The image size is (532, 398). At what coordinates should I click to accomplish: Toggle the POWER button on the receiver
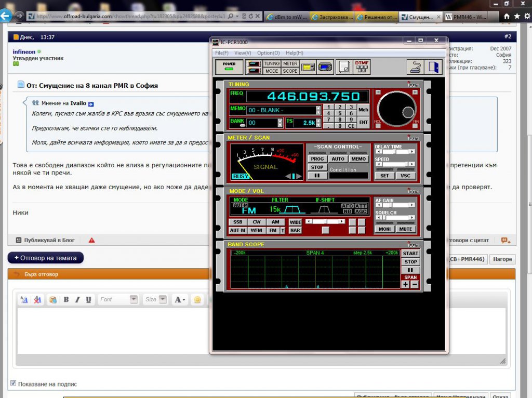pos(229,67)
